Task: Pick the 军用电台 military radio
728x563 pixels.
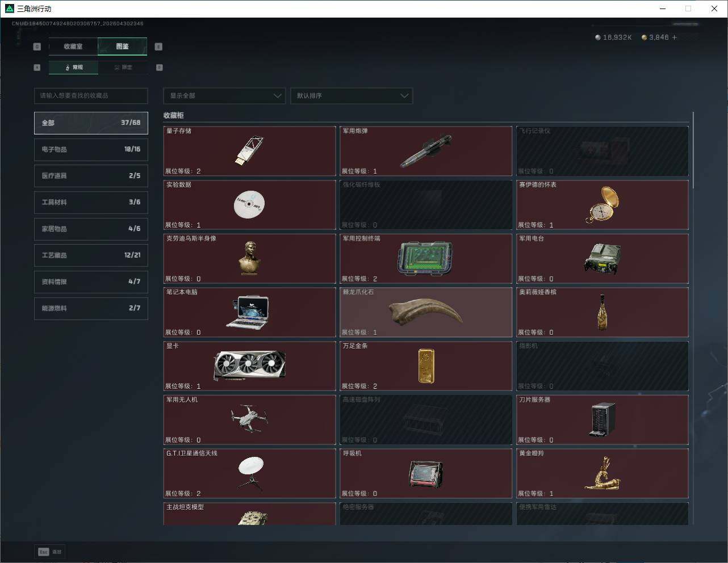Action: click(602, 259)
